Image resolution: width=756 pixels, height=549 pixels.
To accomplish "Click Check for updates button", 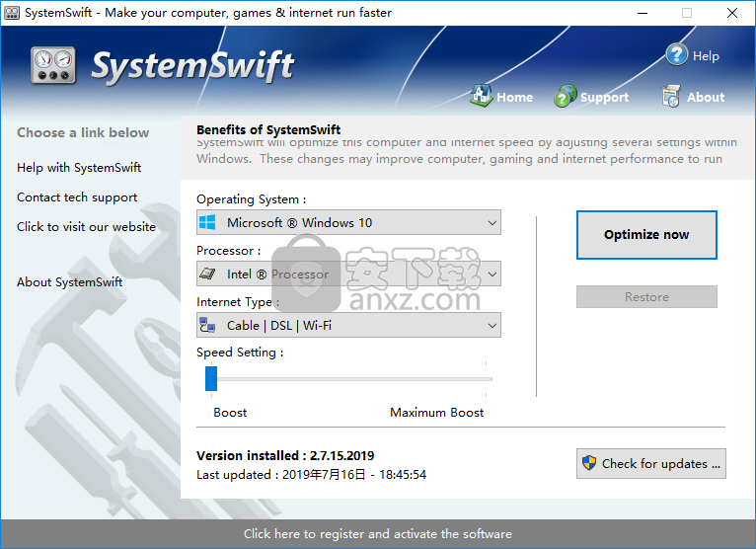I will pos(651,464).
